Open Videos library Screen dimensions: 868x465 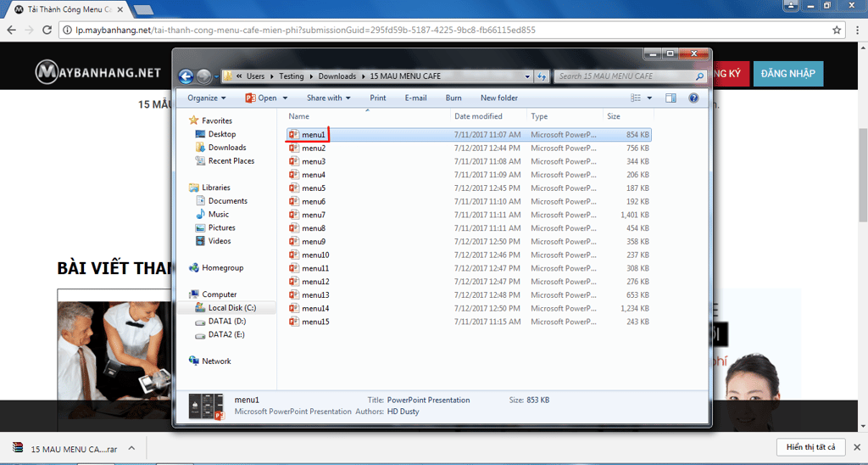tap(220, 241)
